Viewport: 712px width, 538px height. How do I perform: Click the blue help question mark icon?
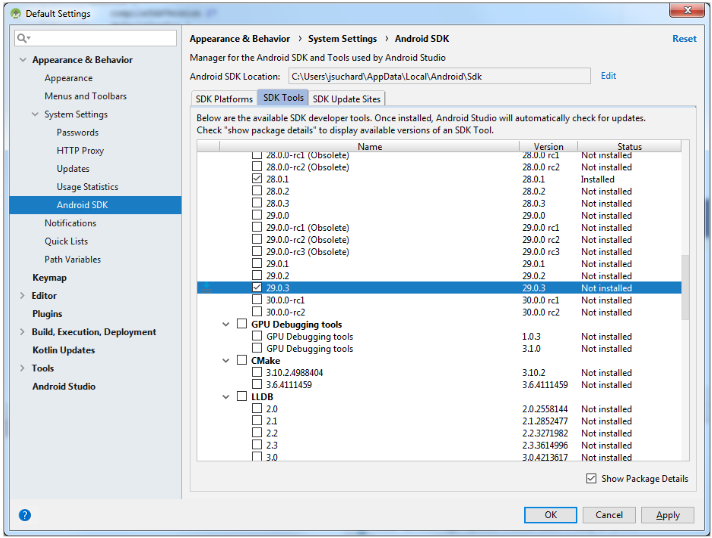(25, 515)
